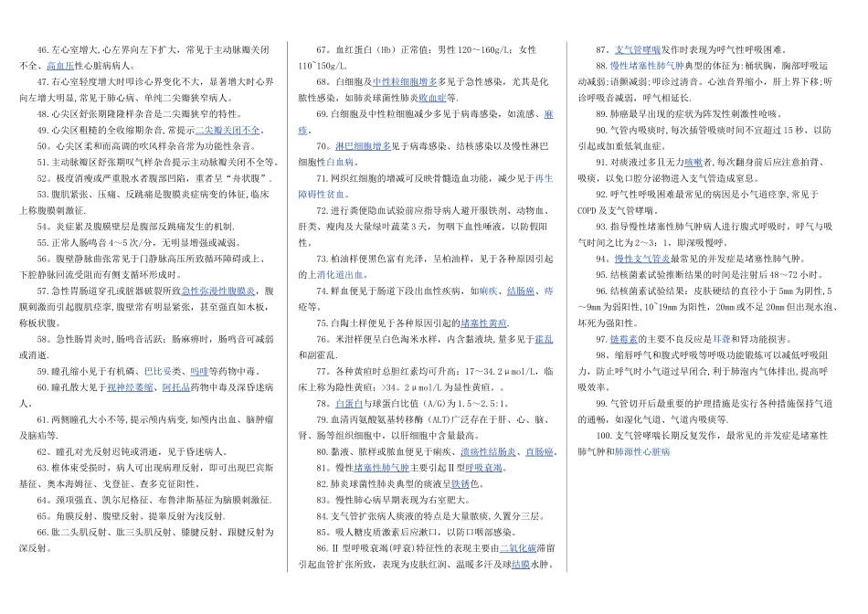
Task: Select item 95 about 结核菌素试验 48~72 小时
Action: (710, 275)
